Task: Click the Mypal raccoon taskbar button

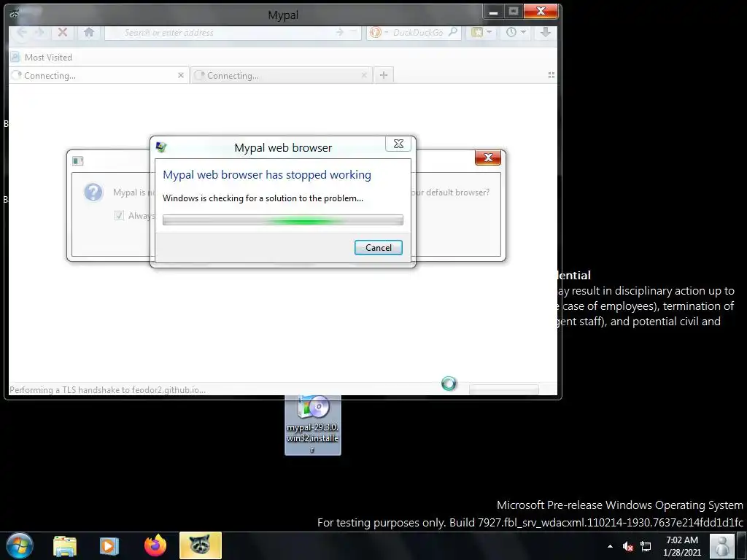Action: pos(201,545)
